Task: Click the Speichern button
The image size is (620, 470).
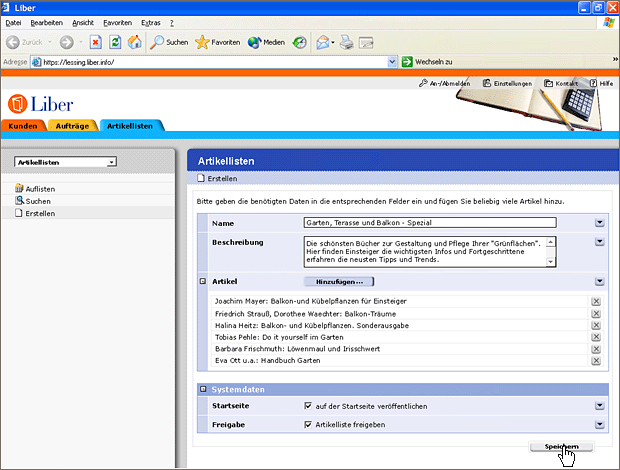Action: 561,446
